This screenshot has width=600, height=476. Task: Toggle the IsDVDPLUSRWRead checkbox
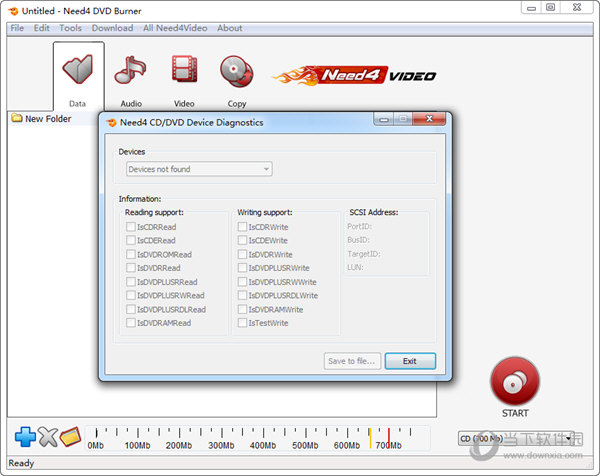click(131, 295)
